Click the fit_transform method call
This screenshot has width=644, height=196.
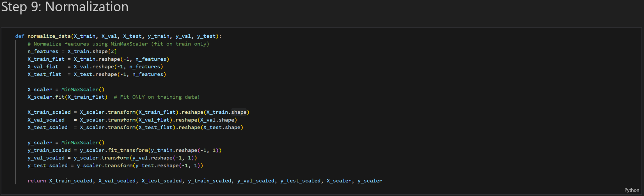(x=128, y=150)
